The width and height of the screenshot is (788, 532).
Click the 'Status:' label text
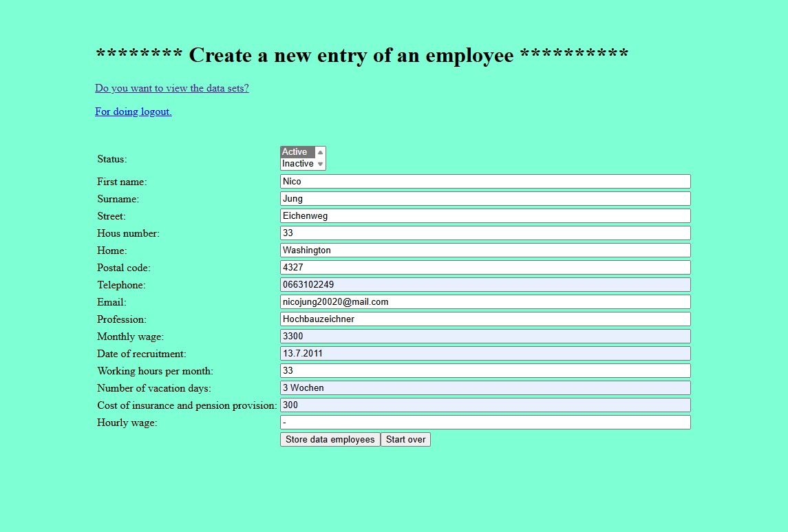pos(112,159)
